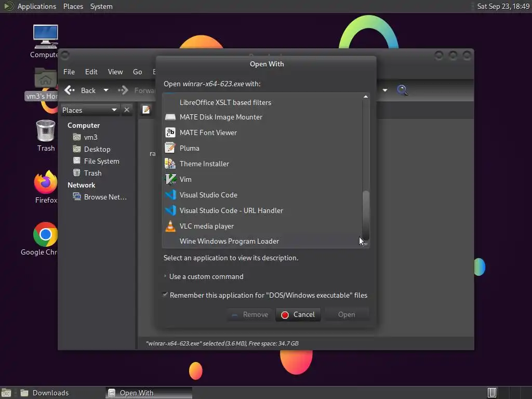Click the Back arrow icon in file manager

(x=70, y=90)
